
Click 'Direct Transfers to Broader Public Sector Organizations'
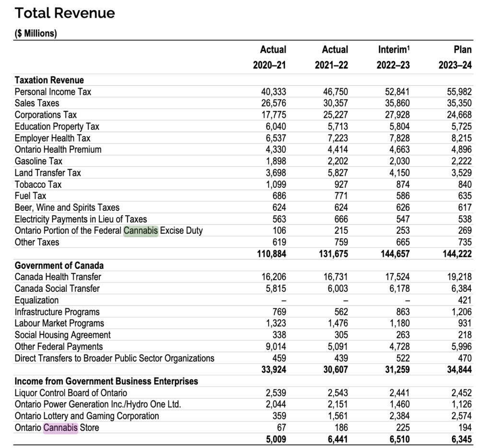click(x=115, y=358)
